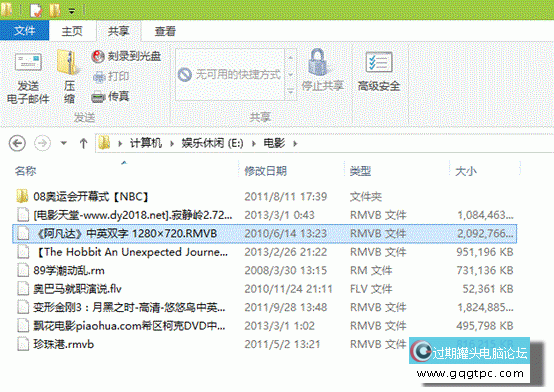Sort by the 大小 column header
The image size is (554, 392).
pyautogui.click(x=466, y=171)
